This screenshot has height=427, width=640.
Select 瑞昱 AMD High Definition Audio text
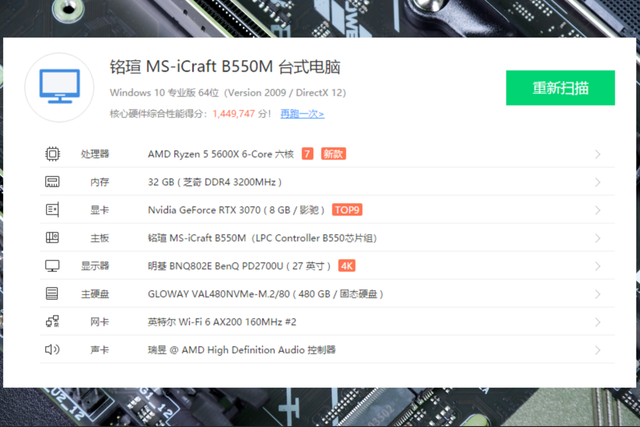242,350
